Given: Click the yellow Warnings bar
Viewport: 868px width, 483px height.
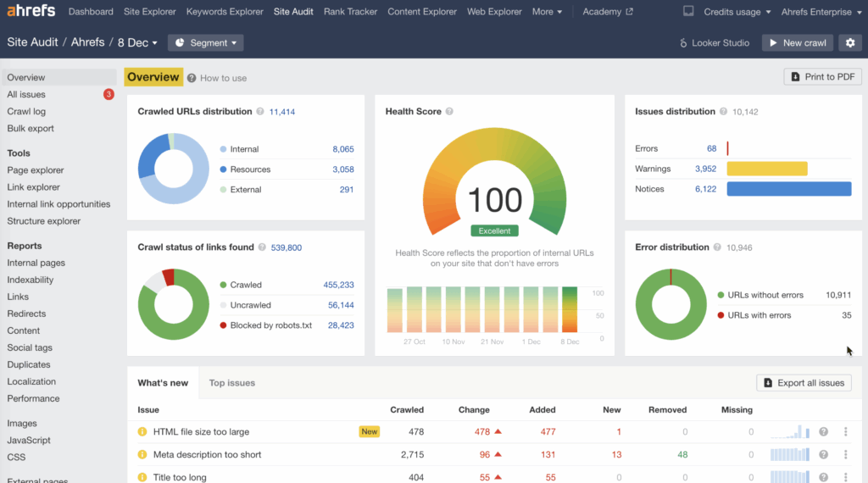Looking at the screenshot, I should click(766, 169).
